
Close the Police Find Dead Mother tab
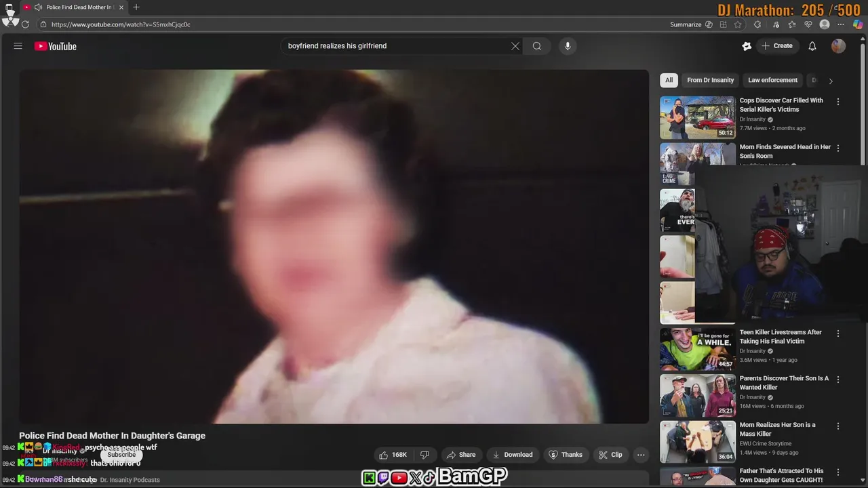point(121,7)
